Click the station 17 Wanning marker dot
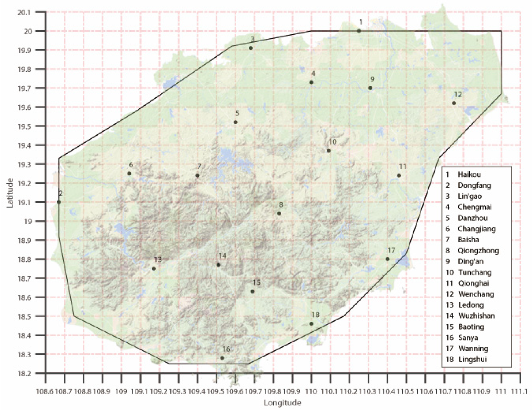532x410 pixels. click(x=387, y=259)
